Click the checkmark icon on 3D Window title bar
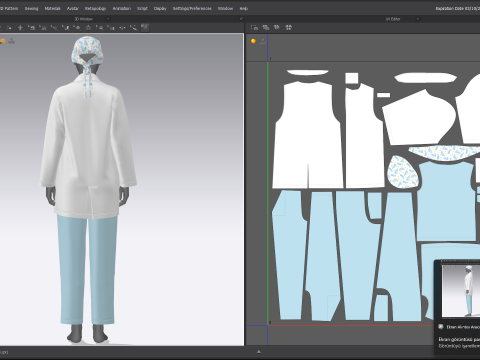The width and height of the screenshot is (480, 360). 241,19
